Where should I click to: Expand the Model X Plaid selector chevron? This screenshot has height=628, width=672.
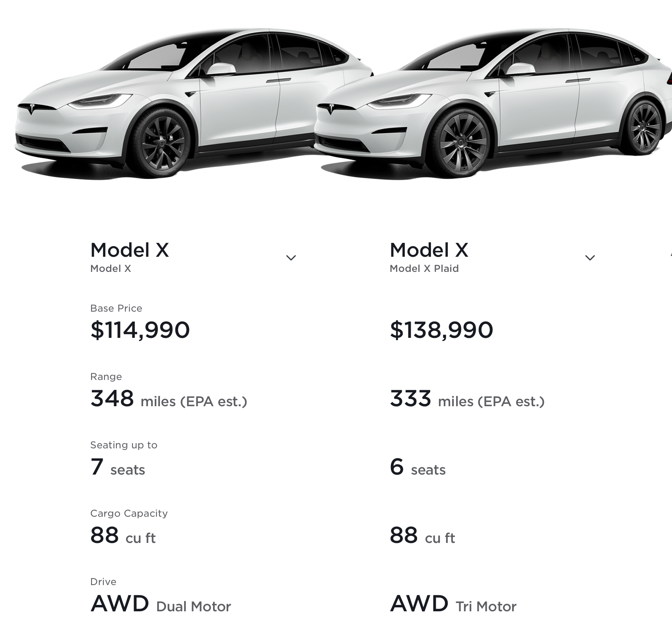tap(590, 258)
